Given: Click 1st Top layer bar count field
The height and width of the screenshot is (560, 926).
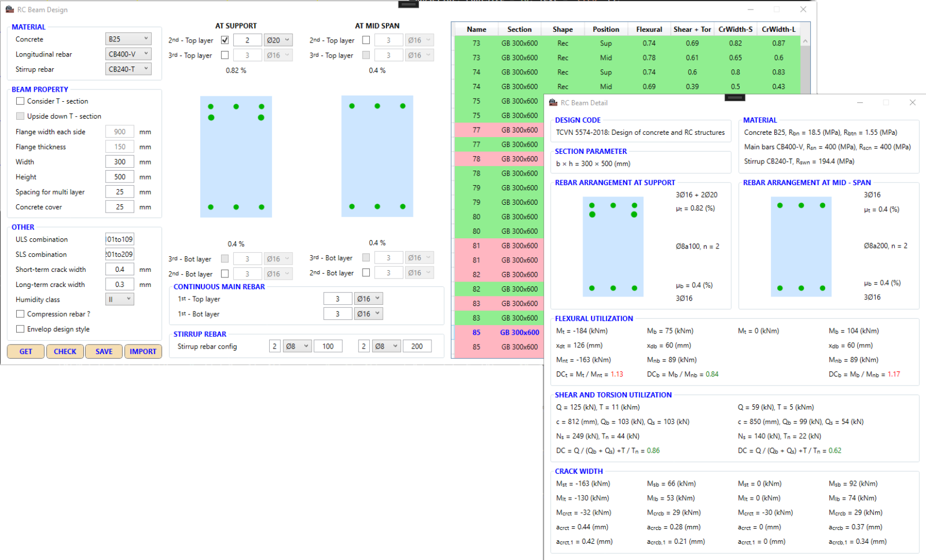Looking at the screenshot, I should pyautogui.click(x=337, y=299).
